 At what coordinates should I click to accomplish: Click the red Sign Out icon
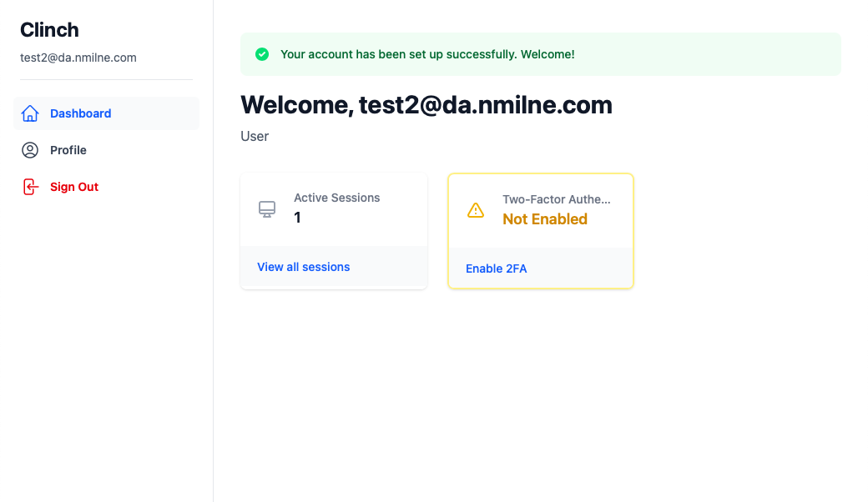[30, 187]
